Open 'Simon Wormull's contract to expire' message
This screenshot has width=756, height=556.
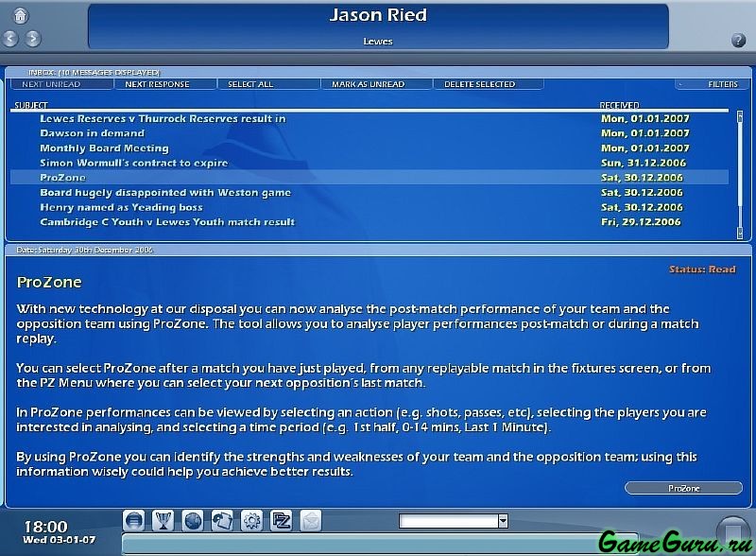(133, 163)
